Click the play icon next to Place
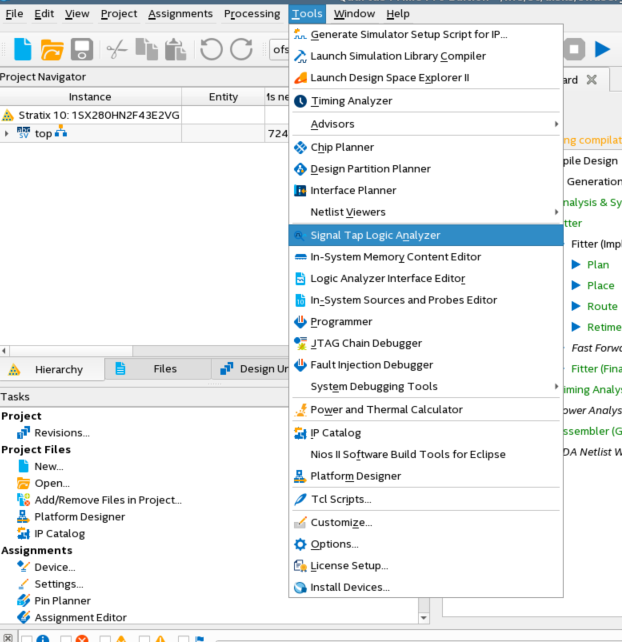 (576, 286)
